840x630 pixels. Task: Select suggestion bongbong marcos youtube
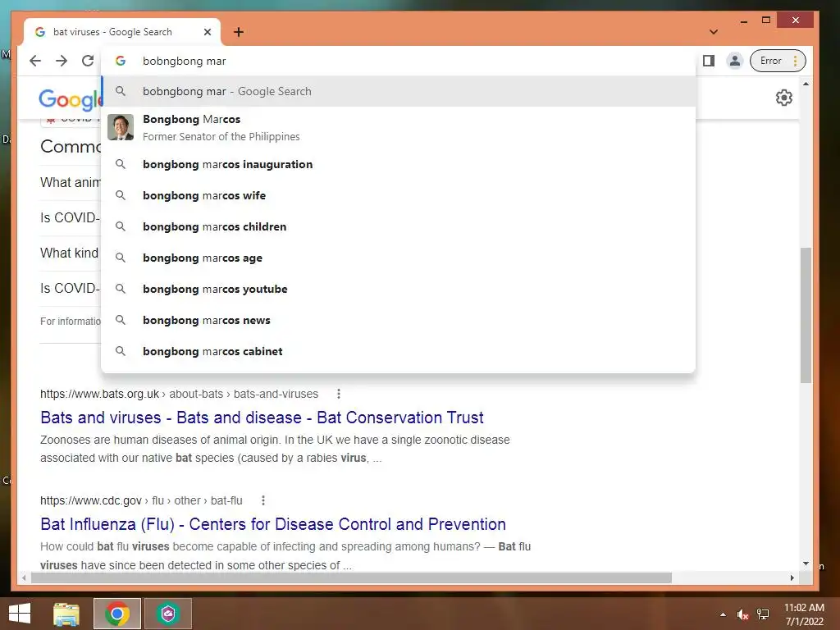[x=399, y=290]
